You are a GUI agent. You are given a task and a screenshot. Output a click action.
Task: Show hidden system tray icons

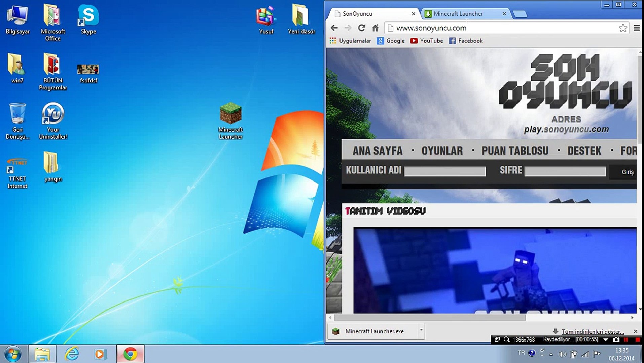click(x=551, y=354)
